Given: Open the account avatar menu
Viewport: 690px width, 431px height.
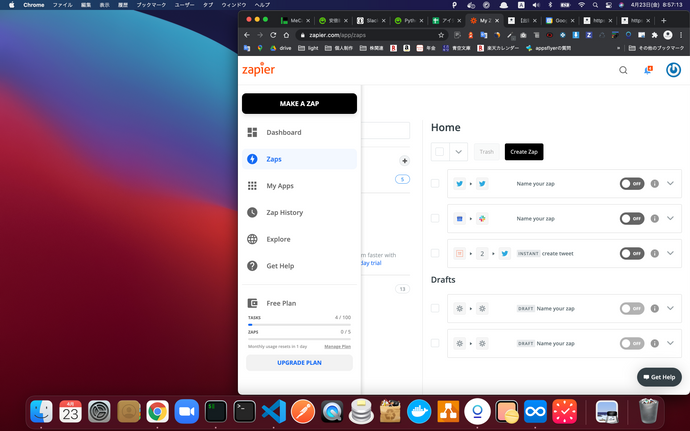Looking at the screenshot, I should point(673,70).
